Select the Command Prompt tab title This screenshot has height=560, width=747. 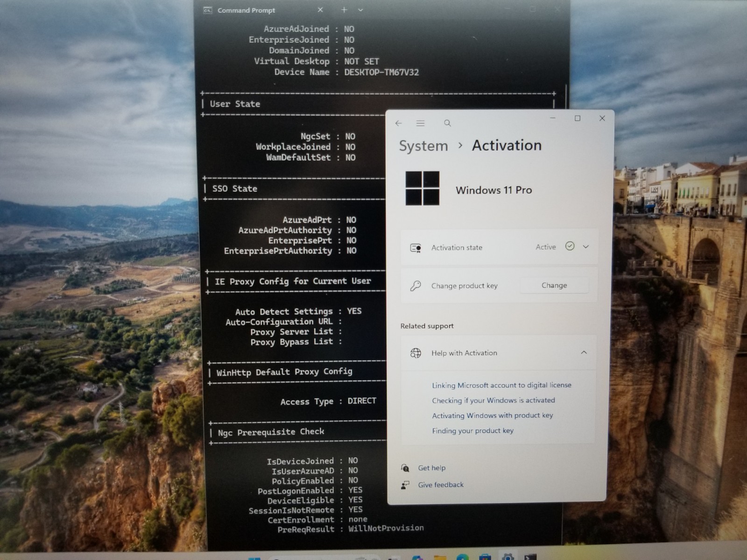point(246,10)
